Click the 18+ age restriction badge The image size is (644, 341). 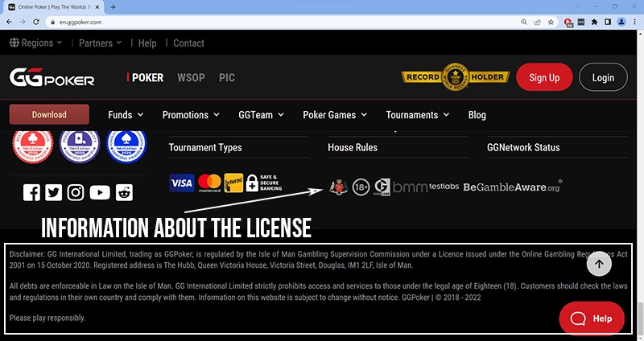point(361,187)
